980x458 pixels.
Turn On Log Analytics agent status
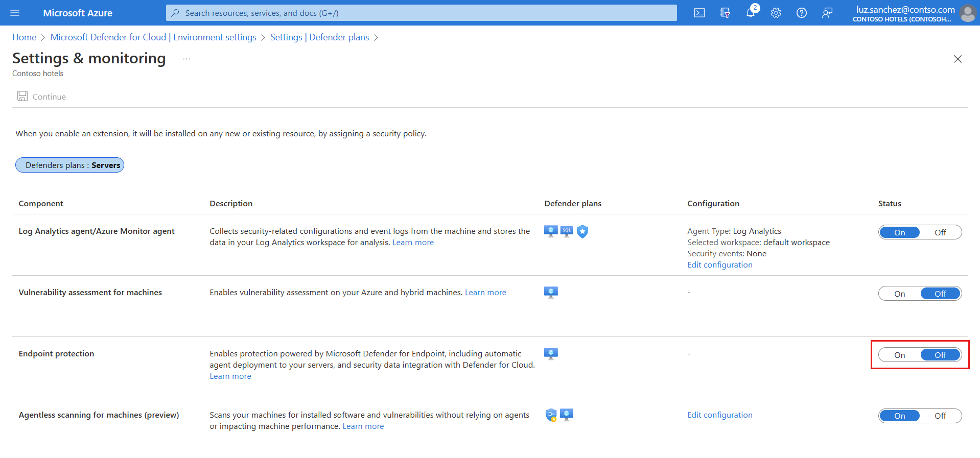[899, 232]
